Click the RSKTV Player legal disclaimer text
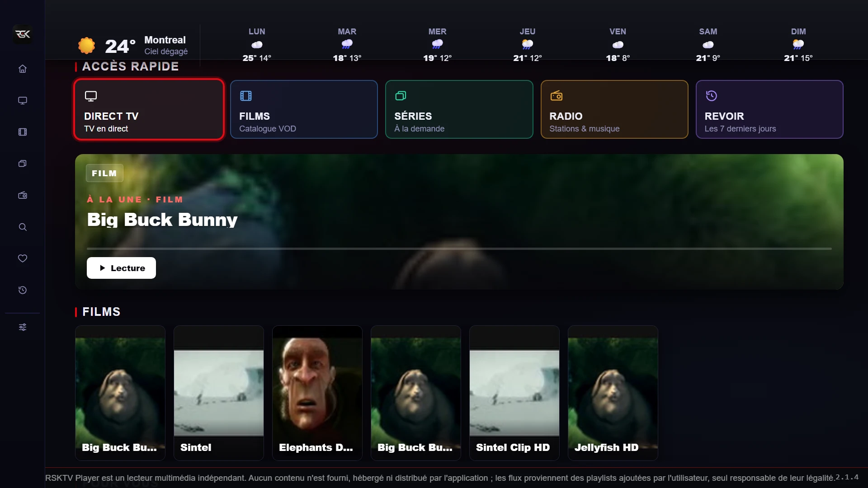868x488 pixels. click(440, 478)
